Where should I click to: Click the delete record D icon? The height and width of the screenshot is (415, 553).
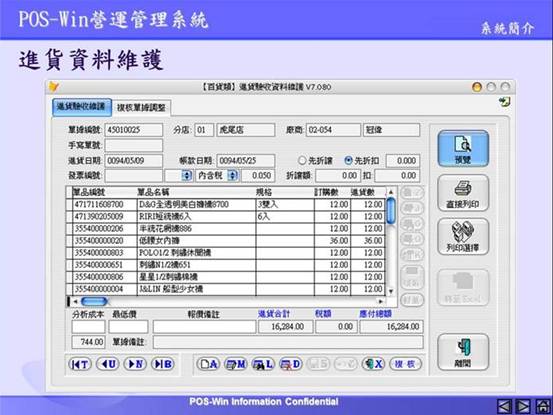click(x=291, y=364)
